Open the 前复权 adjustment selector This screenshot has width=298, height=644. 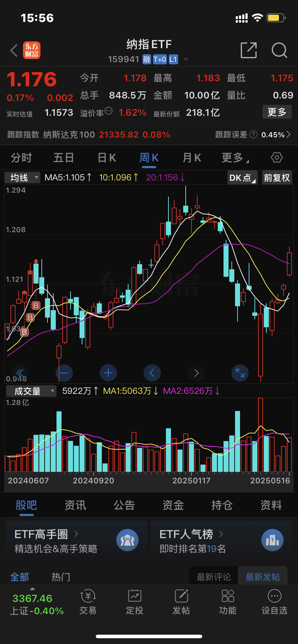(277, 178)
